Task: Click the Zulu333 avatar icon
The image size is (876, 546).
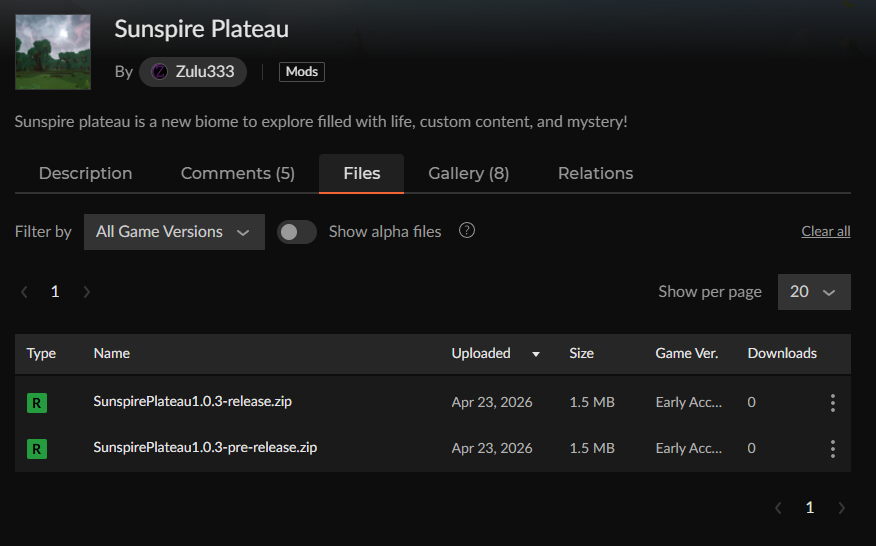Action: pyautogui.click(x=160, y=72)
